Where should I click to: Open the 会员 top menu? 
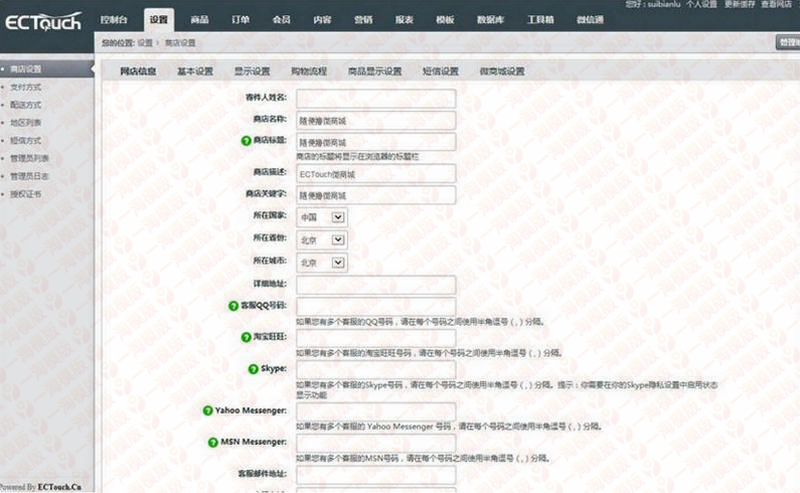[x=281, y=19]
